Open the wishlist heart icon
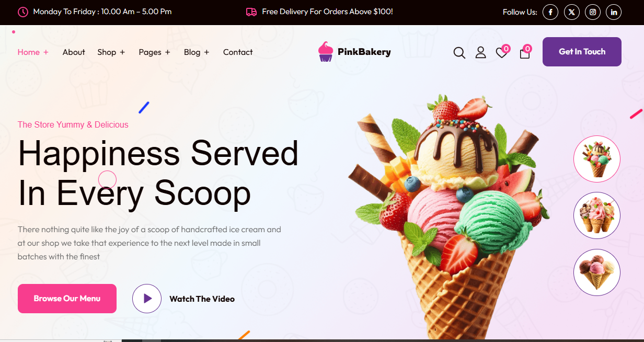This screenshot has height=342, width=644. pos(502,52)
